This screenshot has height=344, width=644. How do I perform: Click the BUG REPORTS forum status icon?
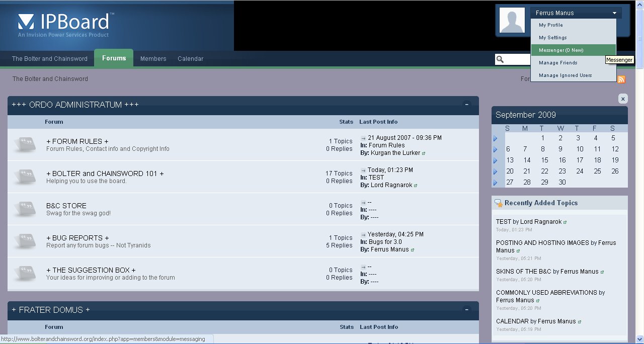[x=24, y=241]
